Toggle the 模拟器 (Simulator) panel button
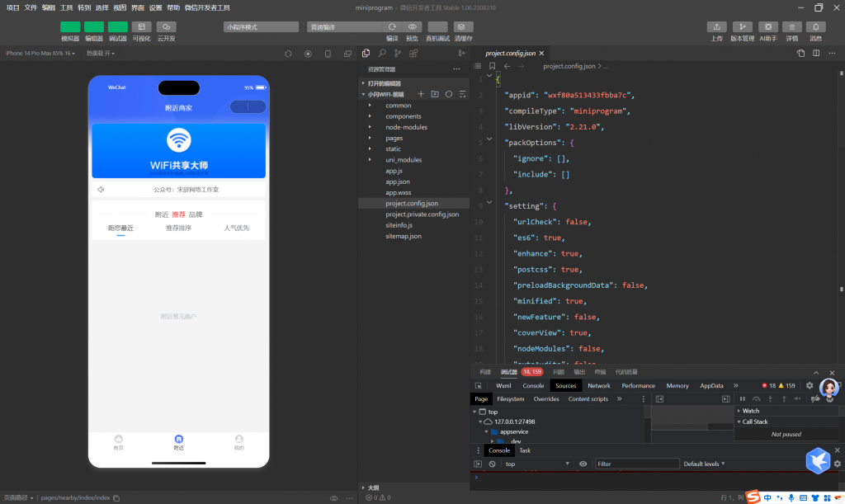The width and height of the screenshot is (845, 504). click(70, 27)
